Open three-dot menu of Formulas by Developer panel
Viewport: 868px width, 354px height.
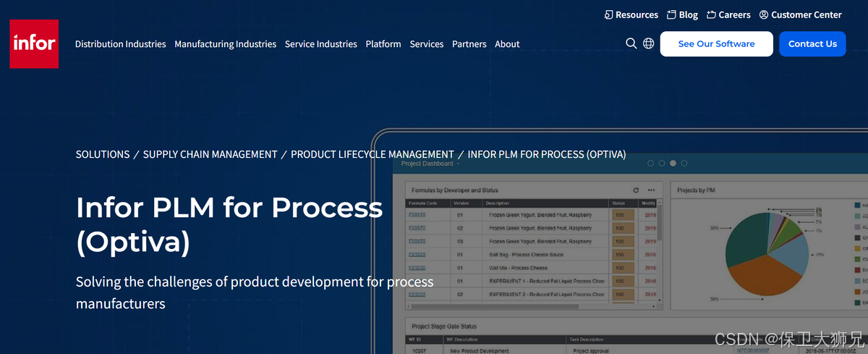[651, 190]
